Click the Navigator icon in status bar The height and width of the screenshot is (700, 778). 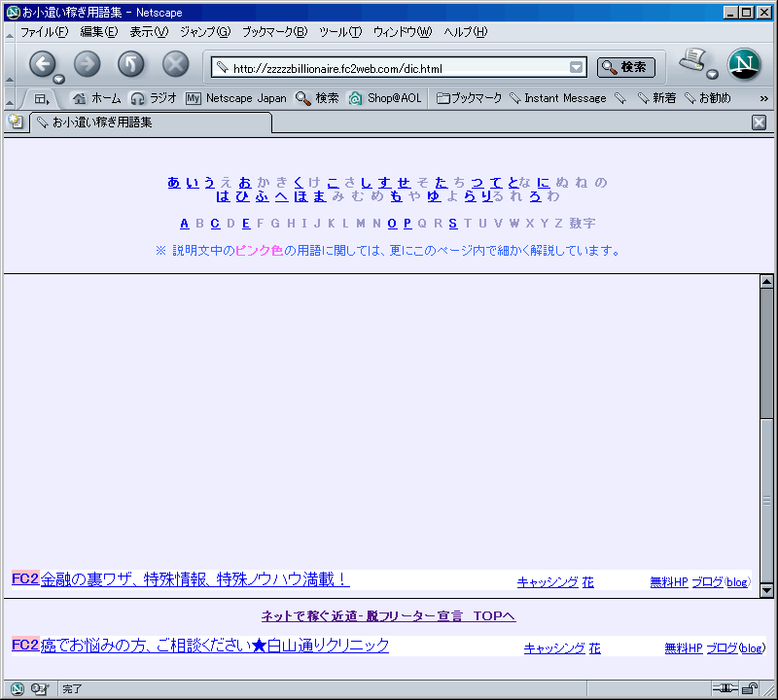tap(17, 688)
